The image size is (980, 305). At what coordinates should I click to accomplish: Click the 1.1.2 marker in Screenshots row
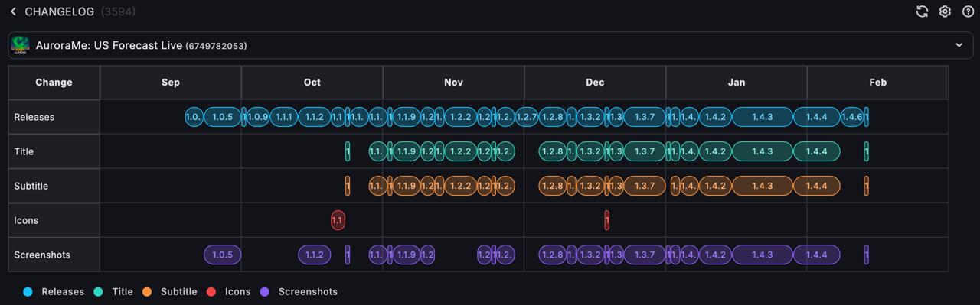315,255
